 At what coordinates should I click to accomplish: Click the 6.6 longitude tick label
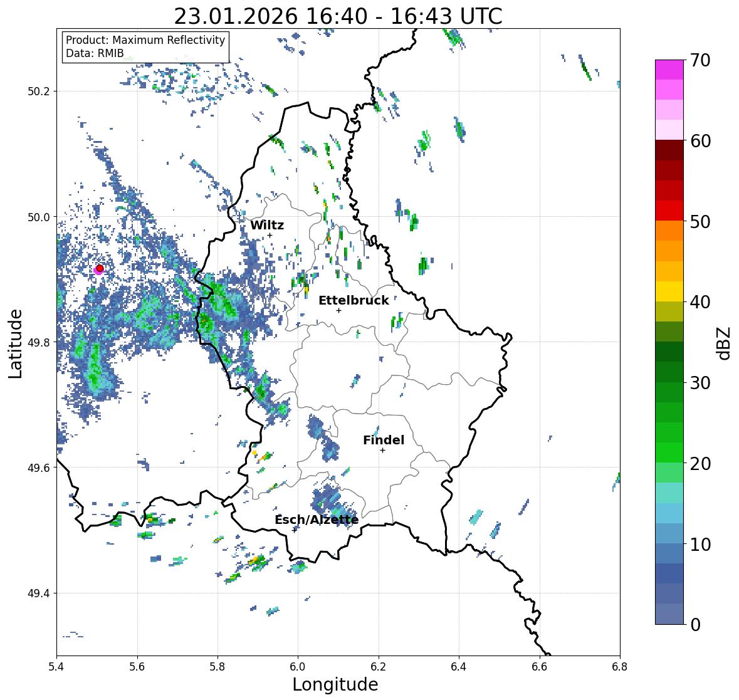pos(540,667)
